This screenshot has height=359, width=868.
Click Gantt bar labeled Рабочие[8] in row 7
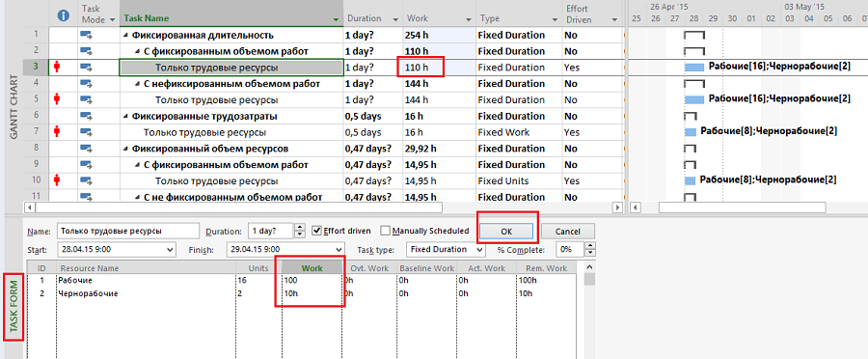coord(691,132)
